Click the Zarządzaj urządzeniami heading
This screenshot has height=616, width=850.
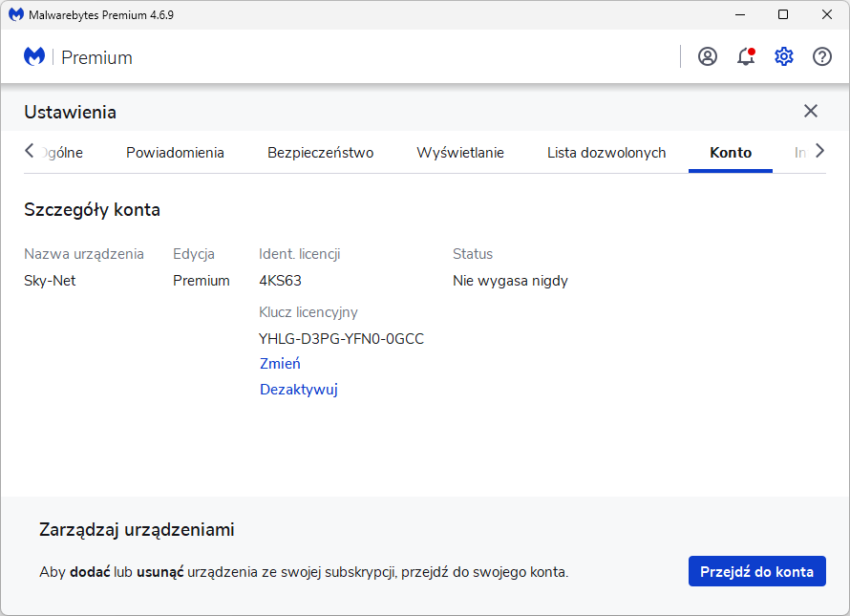pyautogui.click(x=137, y=530)
